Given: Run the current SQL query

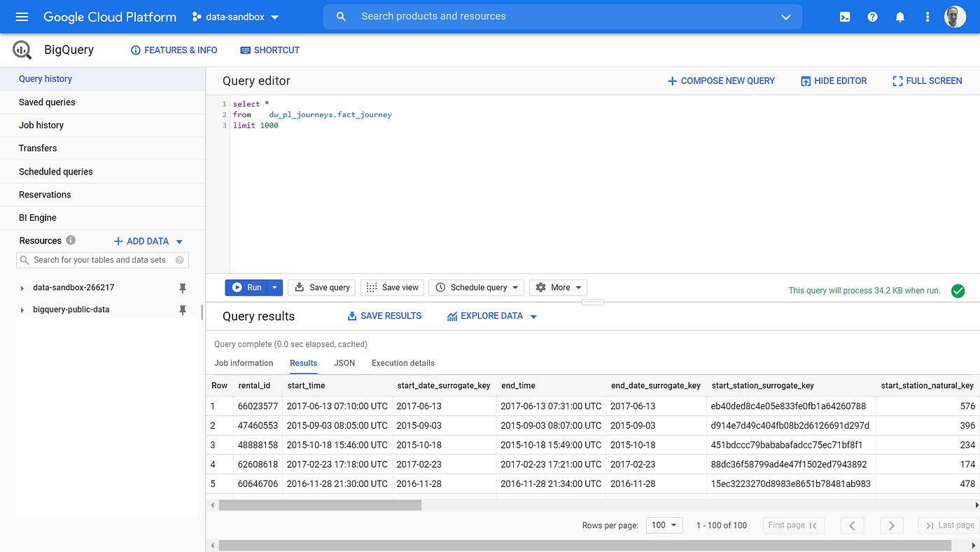Looking at the screenshot, I should pos(248,287).
